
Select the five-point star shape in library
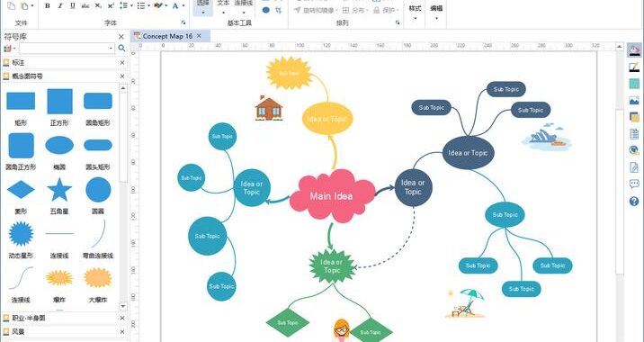(x=59, y=190)
